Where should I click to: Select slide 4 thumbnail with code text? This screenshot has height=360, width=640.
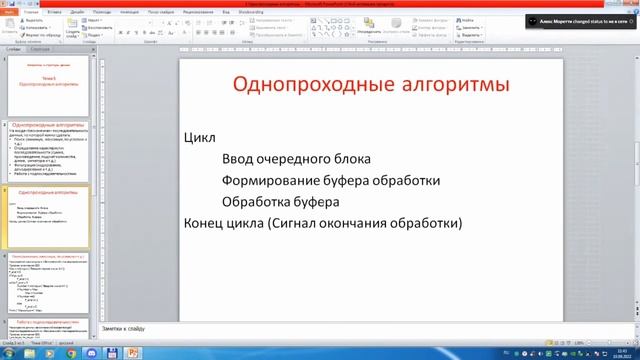(x=48, y=283)
